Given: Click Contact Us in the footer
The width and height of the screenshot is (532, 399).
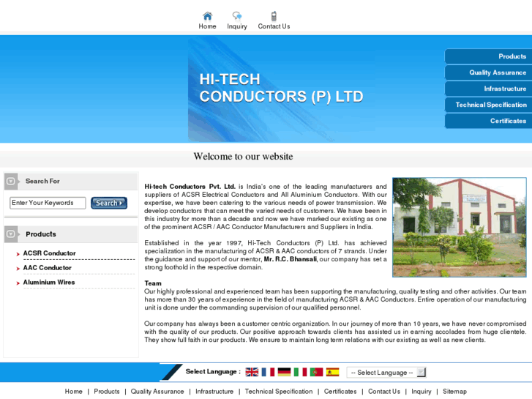Looking at the screenshot, I should click(x=384, y=392).
